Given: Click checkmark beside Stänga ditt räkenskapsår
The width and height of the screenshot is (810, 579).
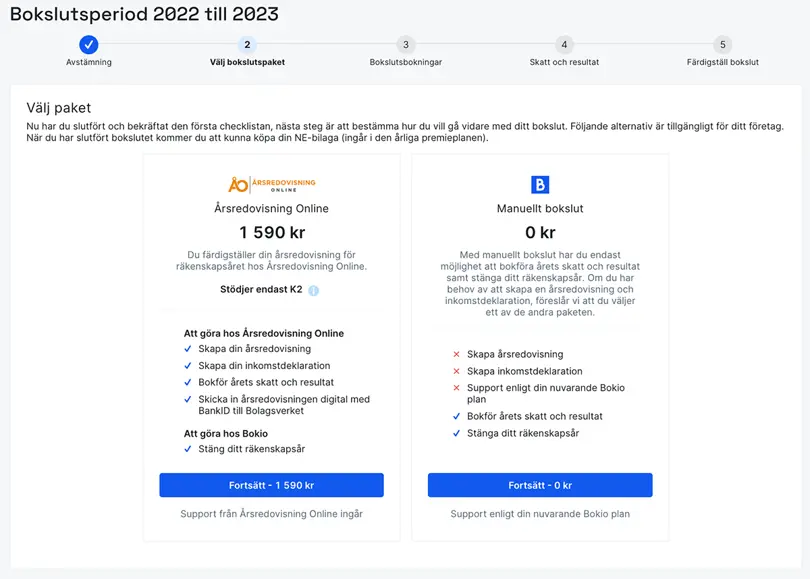Looking at the screenshot, I should (x=456, y=433).
